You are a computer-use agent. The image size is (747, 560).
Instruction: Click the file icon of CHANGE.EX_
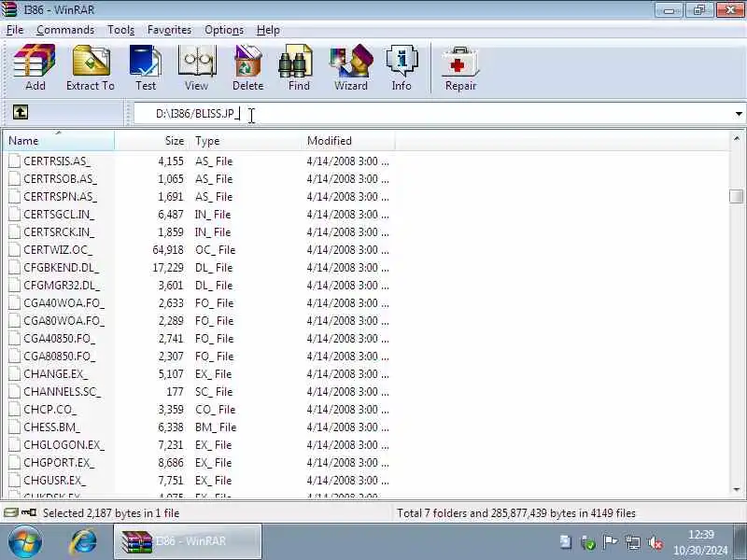(x=15, y=374)
